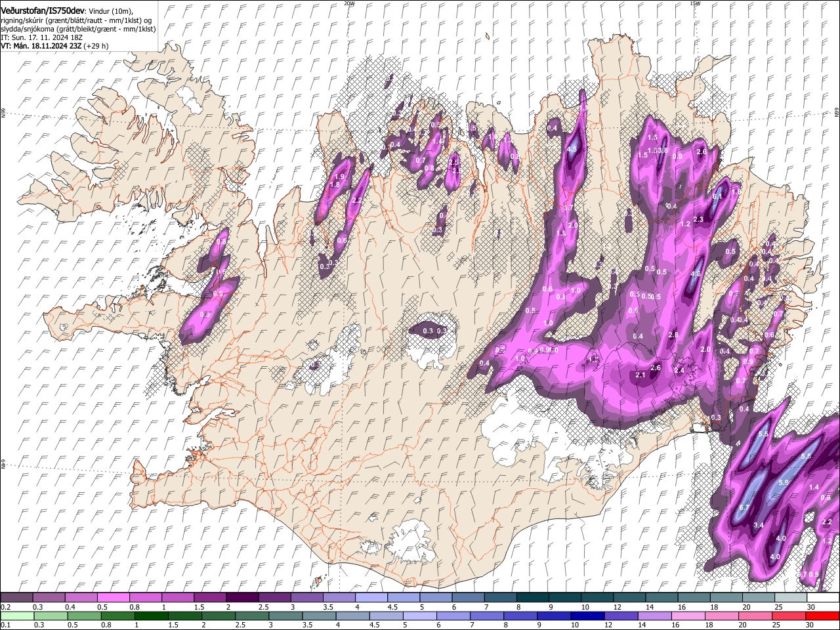This screenshot has width=840, height=630.
Task: Choose the light periwinkle 4 snow-scale swatch
Action: tap(370, 598)
